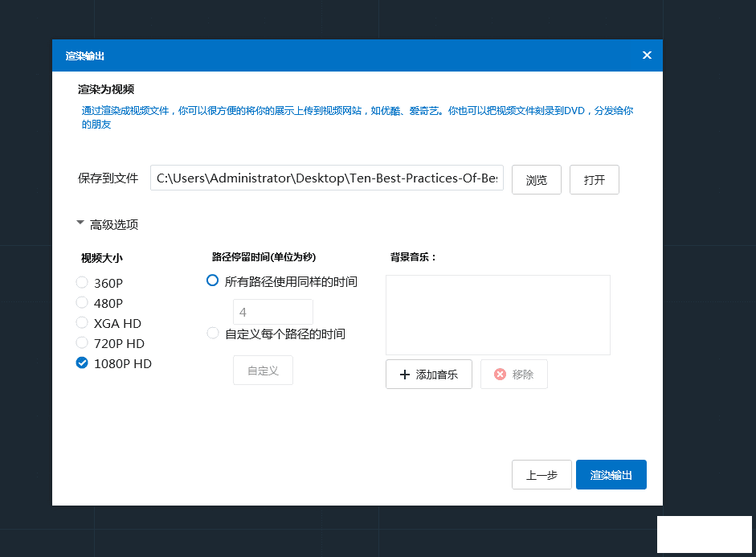Click the 背景音乐 list box
The height and width of the screenshot is (557, 756).
tap(498, 315)
